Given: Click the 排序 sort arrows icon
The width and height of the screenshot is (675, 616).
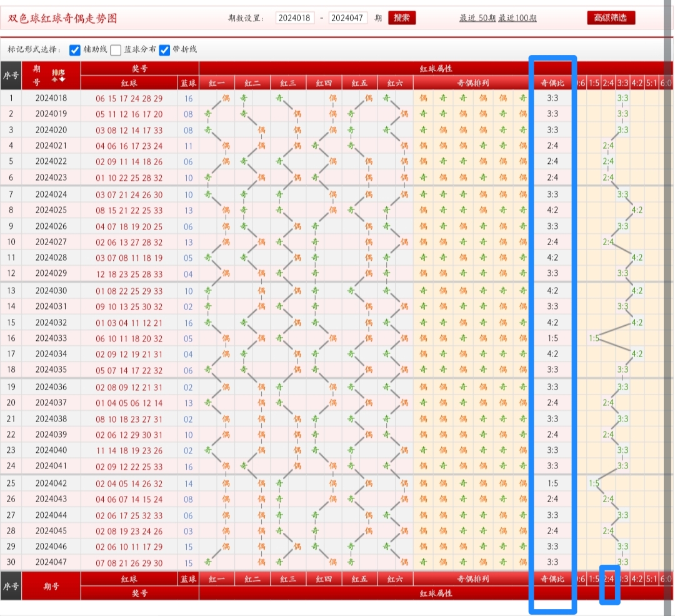Looking at the screenshot, I should click(59, 76).
